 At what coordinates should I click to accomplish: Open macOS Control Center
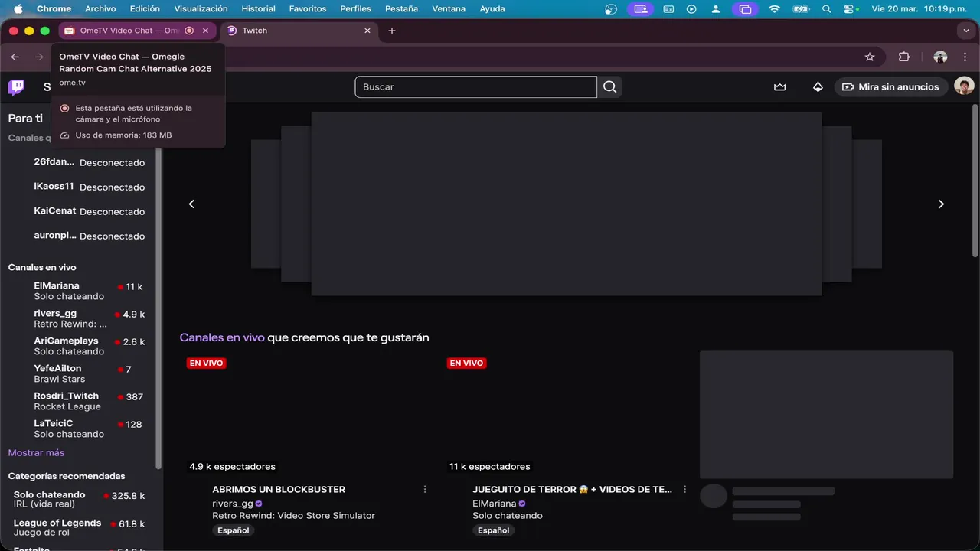pos(850,8)
